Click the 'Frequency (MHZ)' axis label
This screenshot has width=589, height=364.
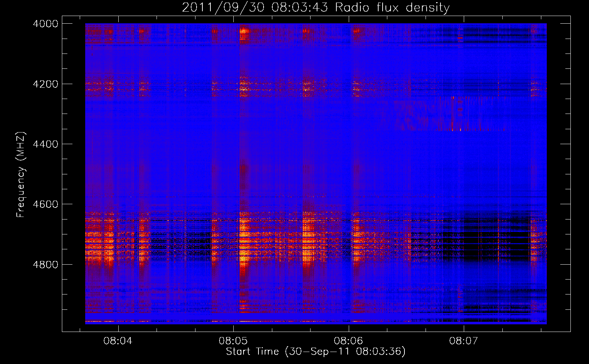(x=21, y=175)
